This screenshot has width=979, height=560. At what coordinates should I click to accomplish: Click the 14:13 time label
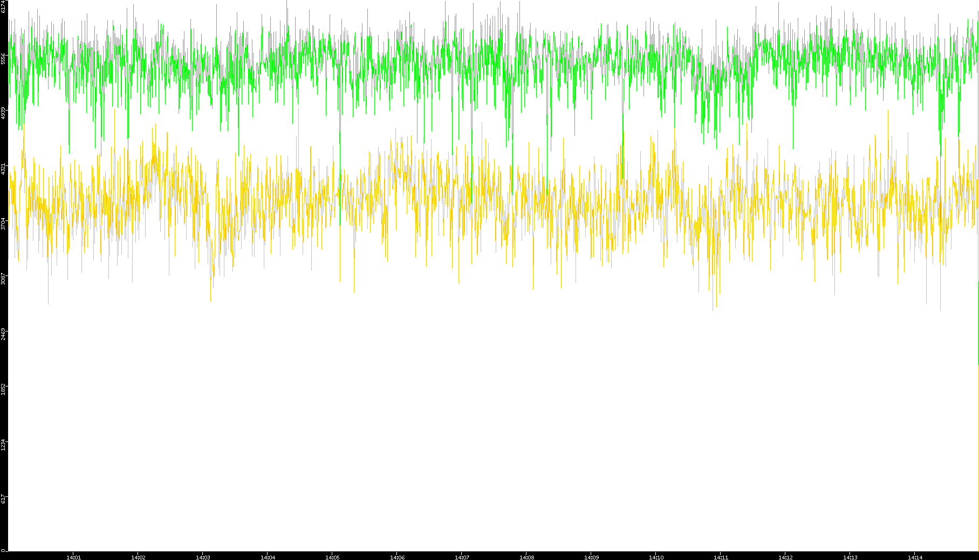pos(850,557)
